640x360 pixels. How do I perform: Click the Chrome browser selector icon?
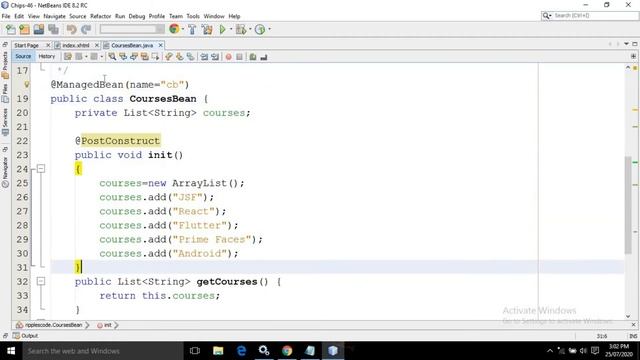174,29
